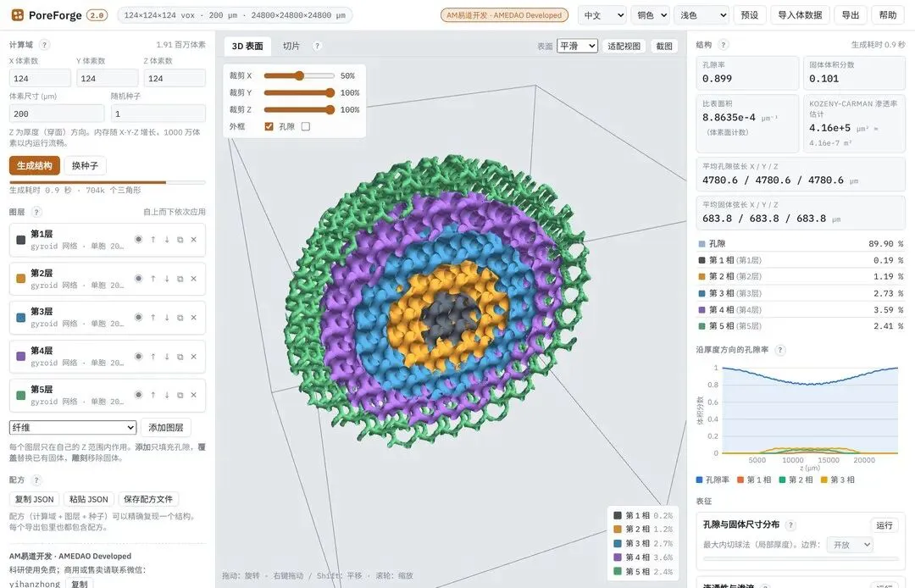Click help icon next to 切片 tab
The image size is (915, 588).
317,46
